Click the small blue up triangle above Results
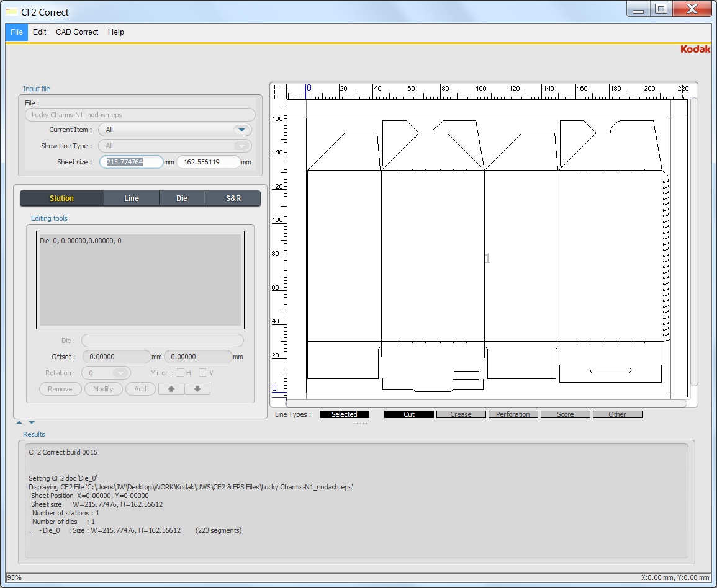The width and height of the screenshot is (717, 588). [x=19, y=423]
